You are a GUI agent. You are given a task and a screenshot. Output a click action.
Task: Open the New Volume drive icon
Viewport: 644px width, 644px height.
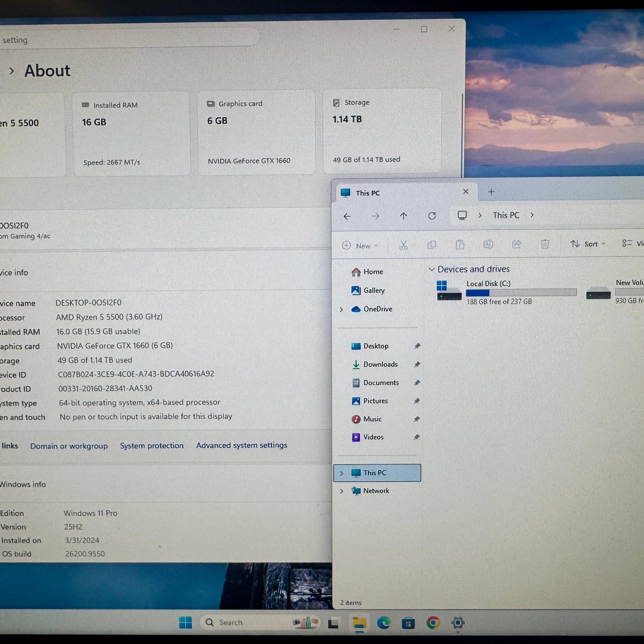[x=598, y=293]
